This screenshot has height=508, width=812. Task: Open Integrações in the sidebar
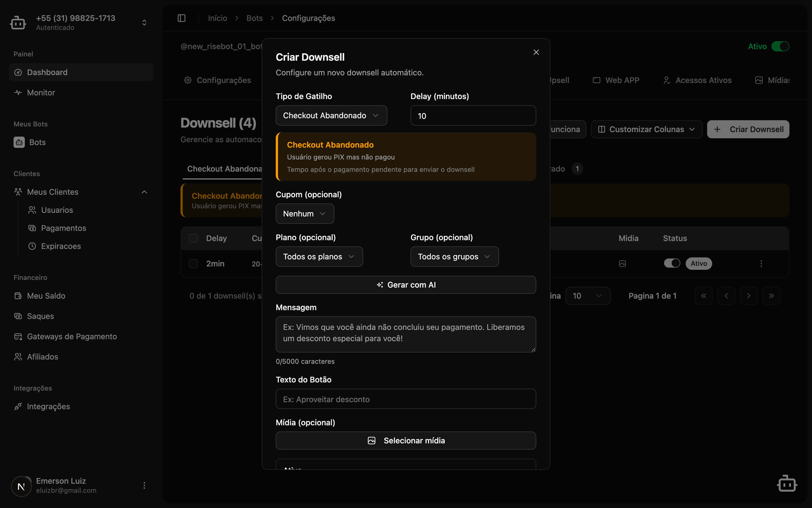point(81,406)
